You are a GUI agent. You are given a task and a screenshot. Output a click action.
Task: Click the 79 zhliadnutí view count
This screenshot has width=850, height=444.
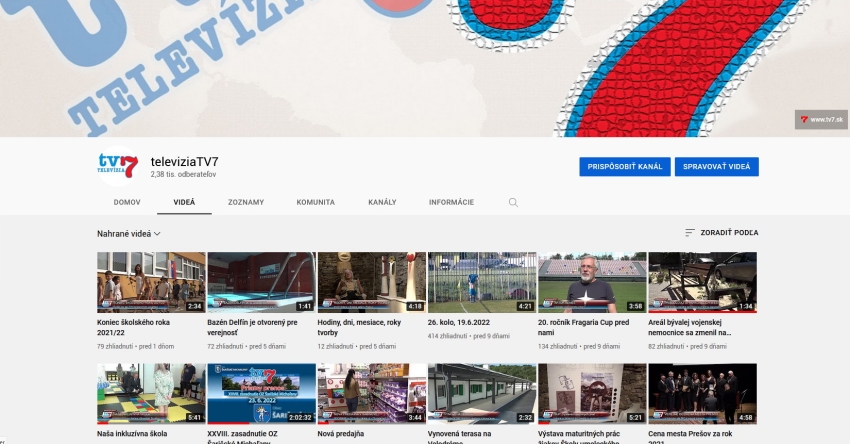click(115, 346)
